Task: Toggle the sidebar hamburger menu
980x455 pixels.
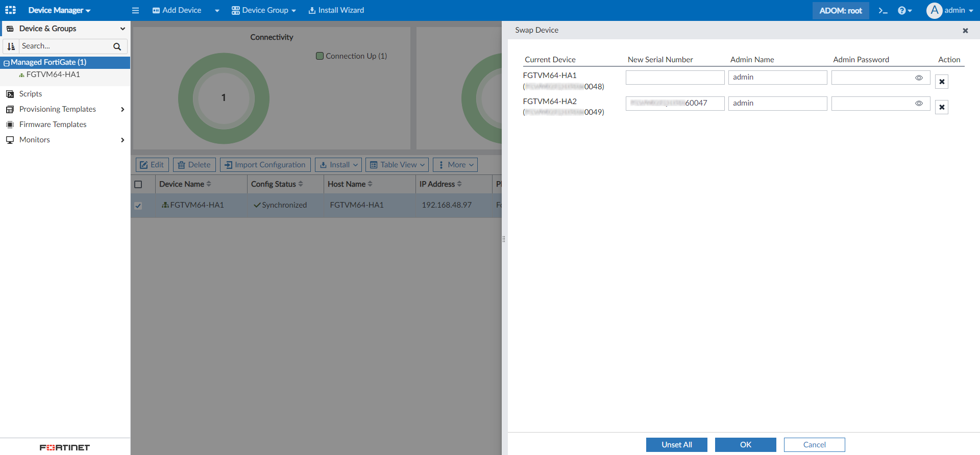Action: pos(135,10)
